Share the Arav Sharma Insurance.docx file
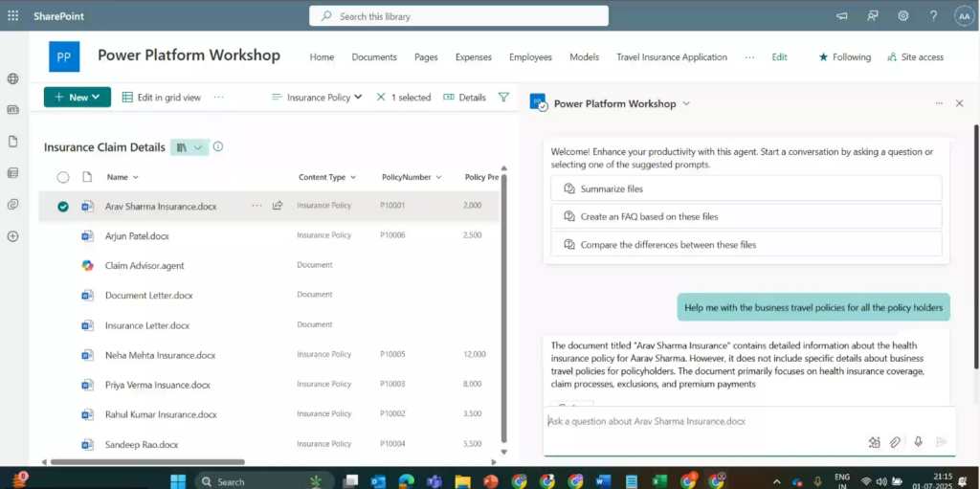Image resolution: width=980 pixels, height=489 pixels. click(x=278, y=205)
